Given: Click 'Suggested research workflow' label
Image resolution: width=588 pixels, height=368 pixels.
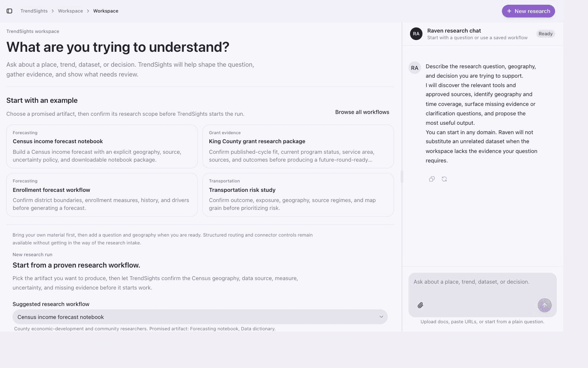Looking at the screenshot, I should (x=51, y=304).
